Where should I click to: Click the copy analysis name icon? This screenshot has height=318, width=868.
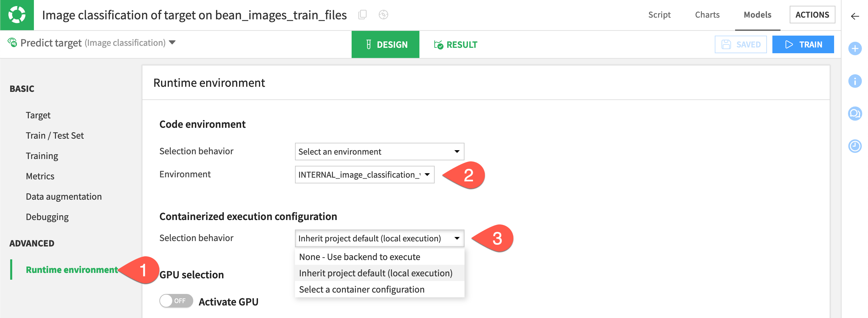coord(363,15)
